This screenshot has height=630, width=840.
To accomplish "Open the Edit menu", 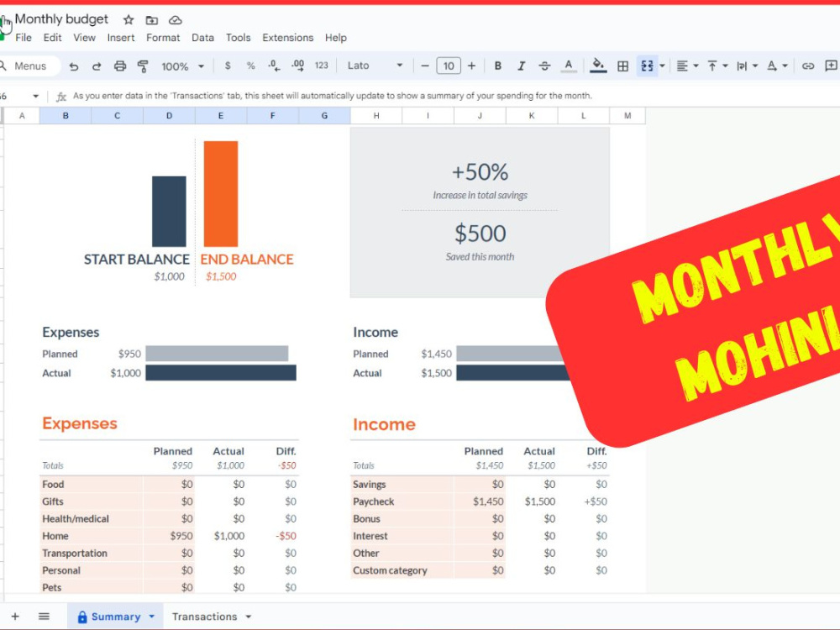I will tap(52, 38).
